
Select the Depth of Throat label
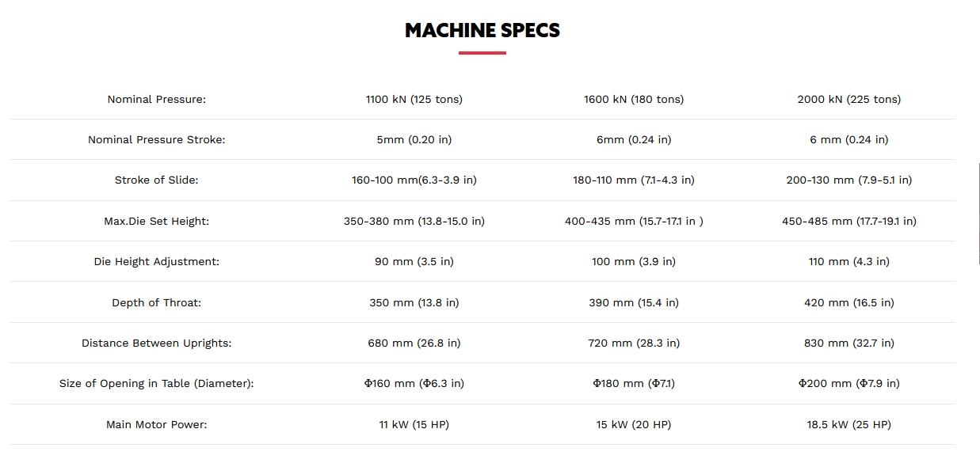click(x=157, y=302)
